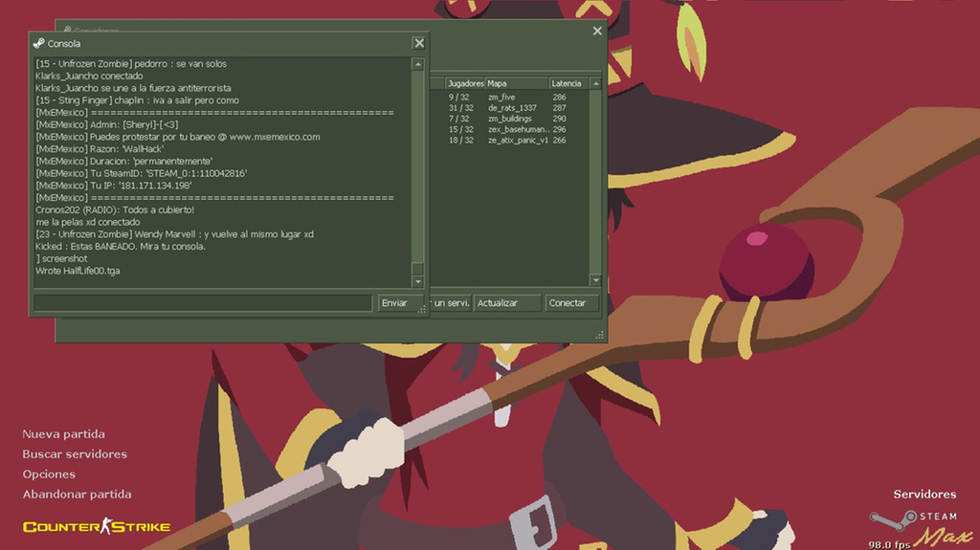Click the partially hidden 'un servi.' button
This screenshot has width=980, height=550.
tap(450, 303)
